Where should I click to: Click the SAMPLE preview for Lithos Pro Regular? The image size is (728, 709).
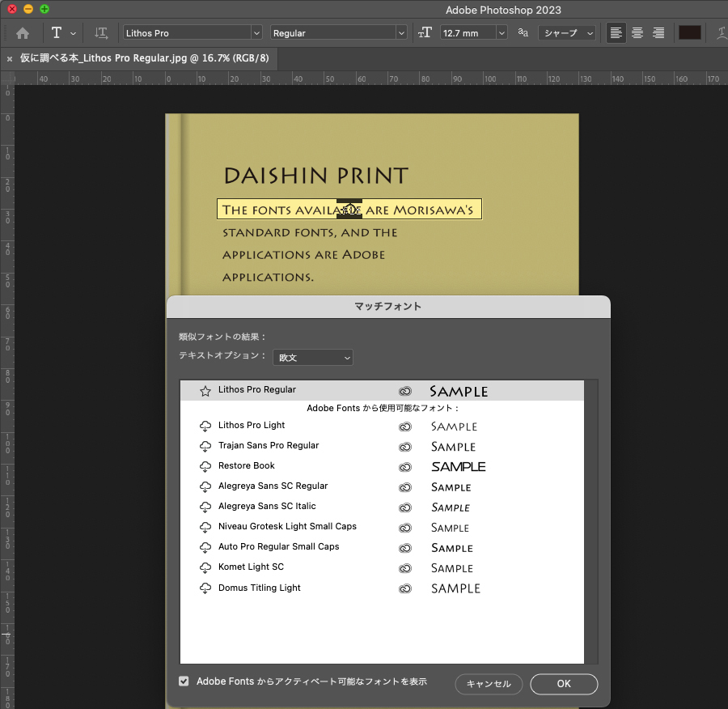[459, 392]
